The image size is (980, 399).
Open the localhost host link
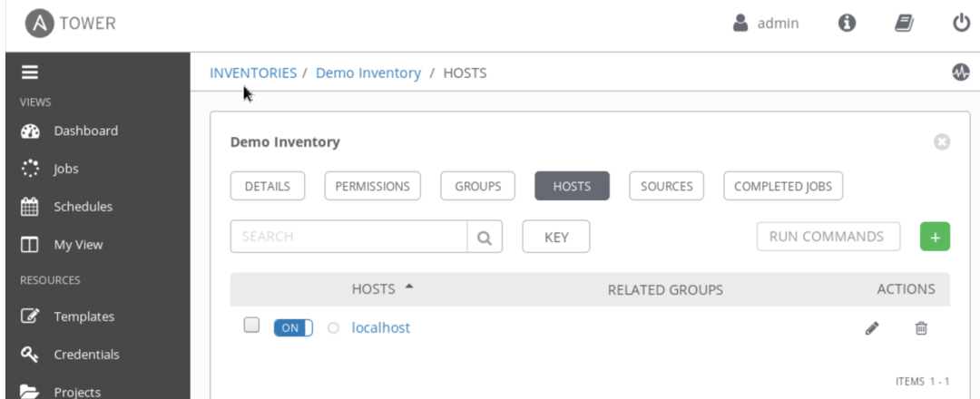[380, 328]
